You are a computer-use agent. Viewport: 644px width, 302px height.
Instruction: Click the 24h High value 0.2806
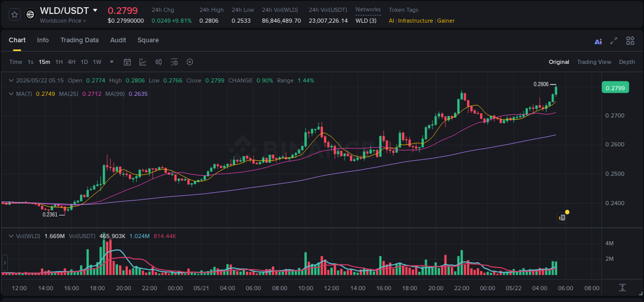(x=209, y=21)
